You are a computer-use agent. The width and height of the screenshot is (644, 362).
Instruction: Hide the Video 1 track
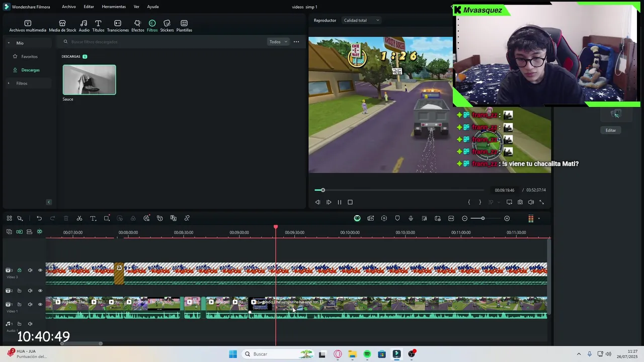(40, 305)
